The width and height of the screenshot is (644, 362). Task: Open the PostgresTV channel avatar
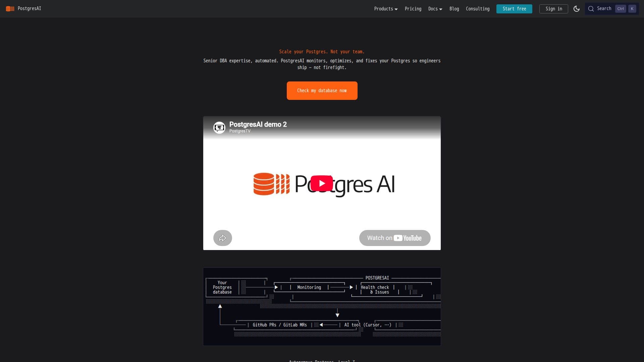pyautogui.click(x=219, y=127)
